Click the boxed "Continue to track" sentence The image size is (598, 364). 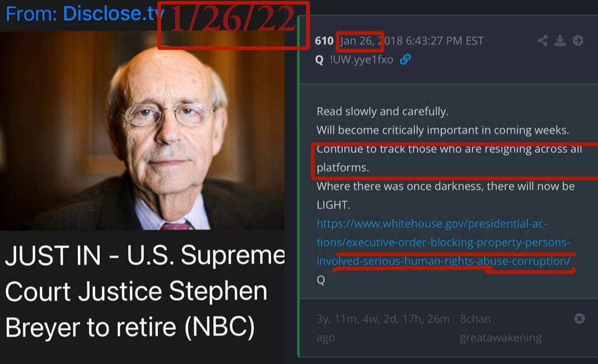[x=449, y=158]
